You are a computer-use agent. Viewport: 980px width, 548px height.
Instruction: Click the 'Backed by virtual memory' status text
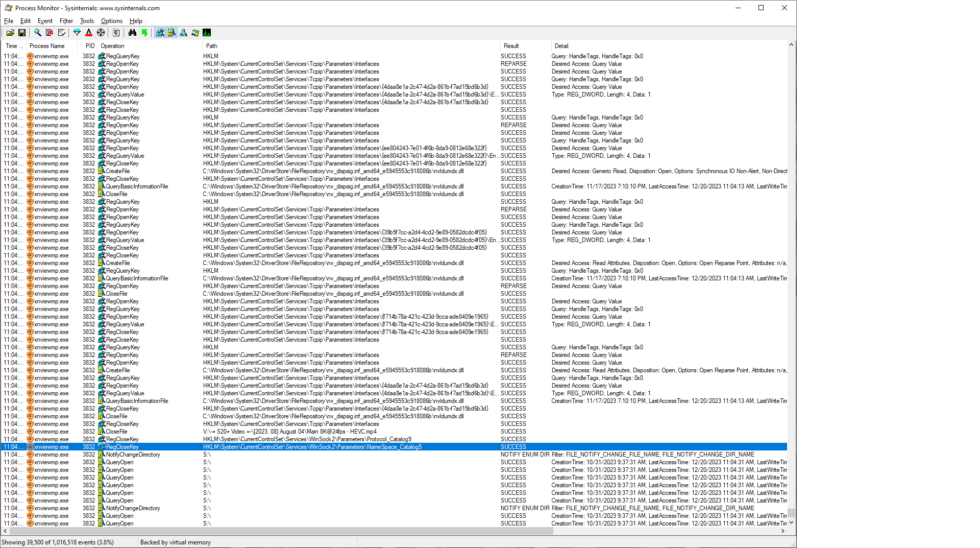[176, 542]
